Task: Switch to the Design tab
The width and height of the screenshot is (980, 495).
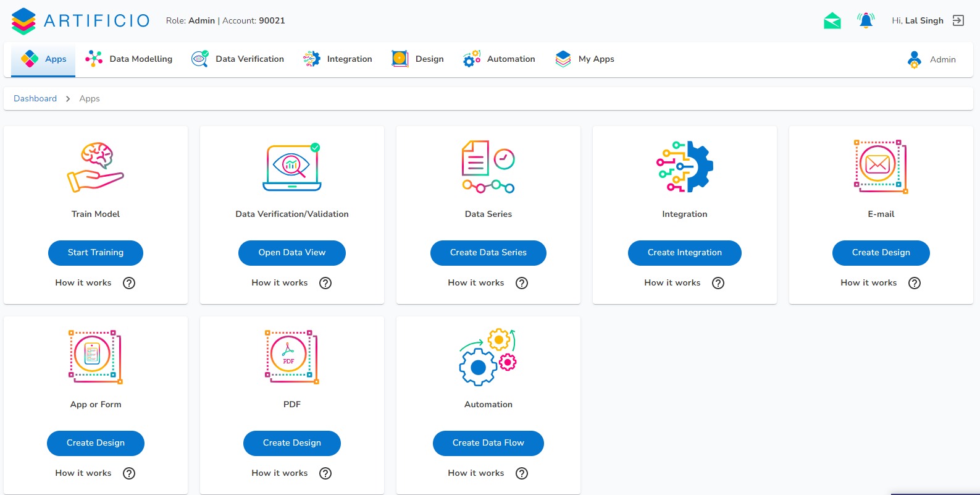Action: [x=418, y=59]
